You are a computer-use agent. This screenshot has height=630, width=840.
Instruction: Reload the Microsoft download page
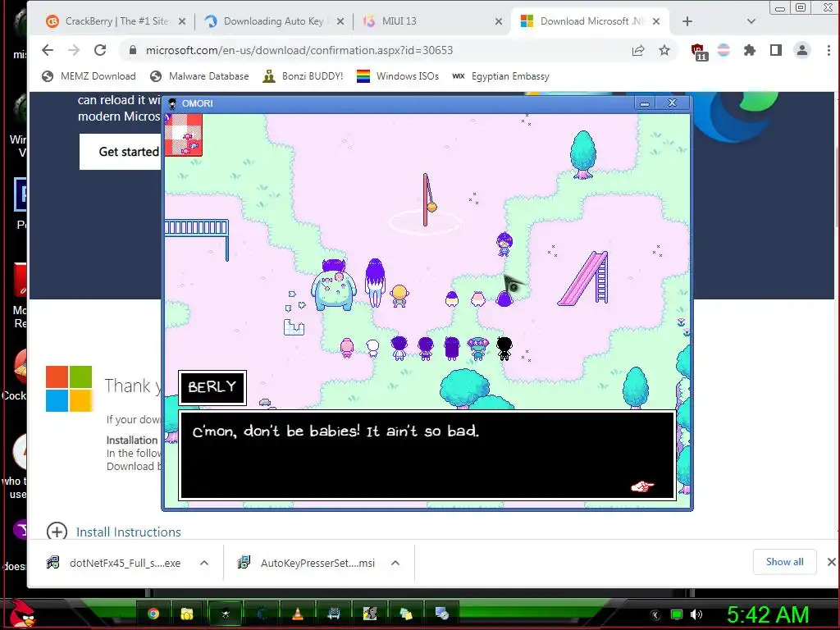pyautogui.click(x=100, y=50)
